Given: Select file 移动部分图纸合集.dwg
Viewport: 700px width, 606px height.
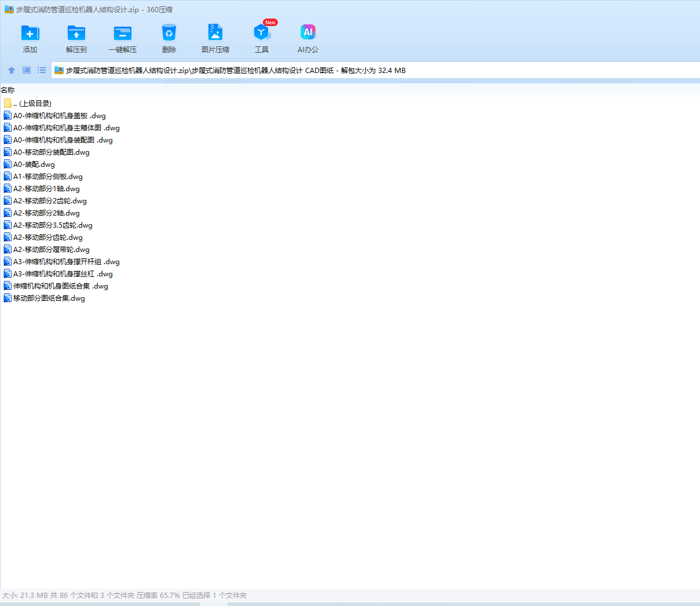Looking at the screenshot, I should tap(45, 298).
